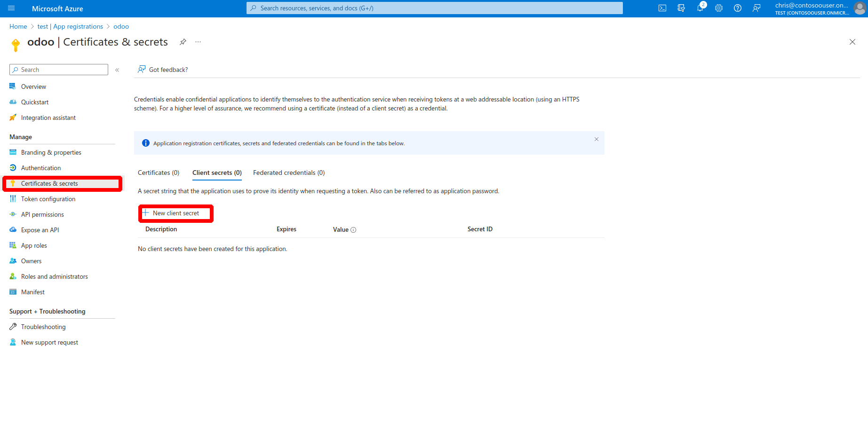Viewport: 868px width, 440px height.
Task: Click the Token configuration icon
Action: [x=13, y=199]
